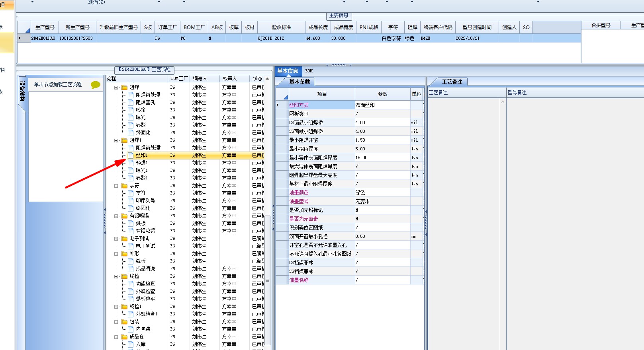Collapse the 有铅喷锡 folder node
The image size is (644, 350).
[x=117, y=216]
